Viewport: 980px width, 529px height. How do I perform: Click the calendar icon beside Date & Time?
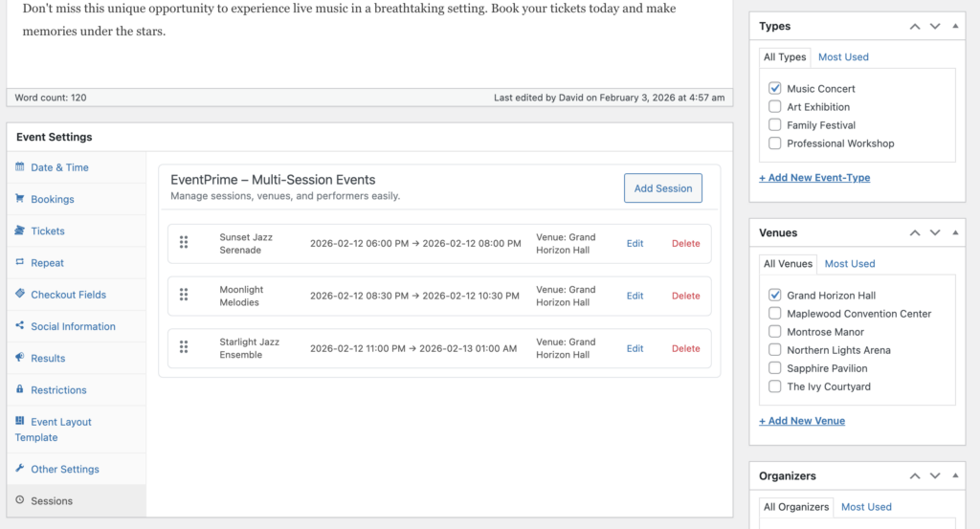[x=20, y=167]
